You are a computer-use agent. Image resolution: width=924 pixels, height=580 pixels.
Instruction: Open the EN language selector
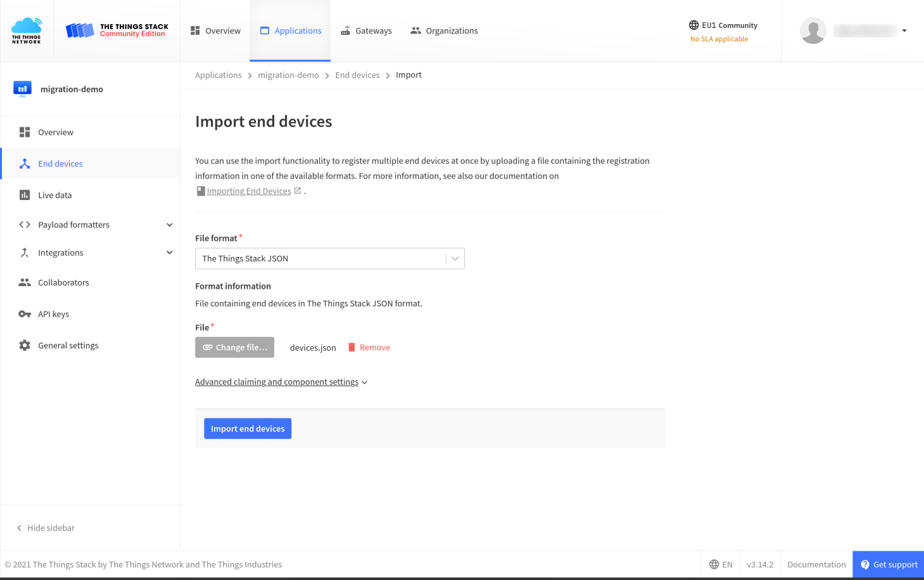tap(721, 565)
